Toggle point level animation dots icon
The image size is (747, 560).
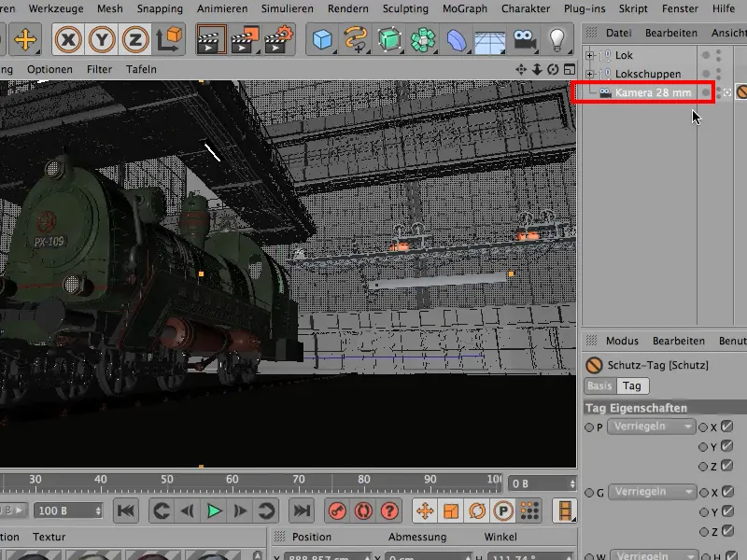[529, 511]
